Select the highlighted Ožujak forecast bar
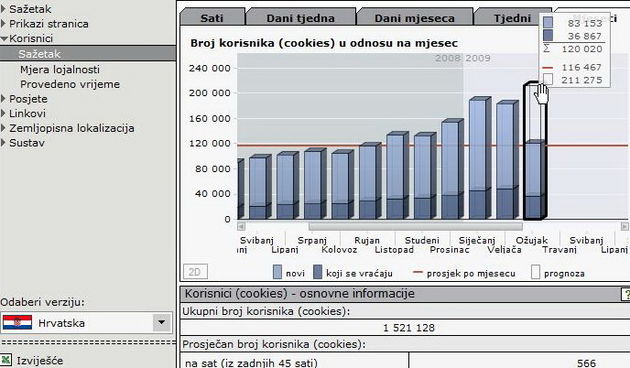 [534, 151]
